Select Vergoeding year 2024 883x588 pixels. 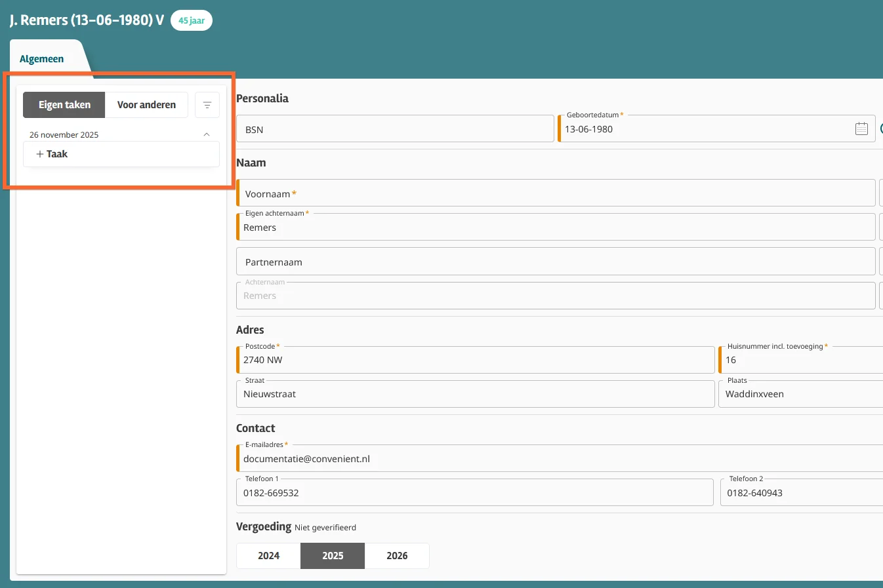click(268, 556)
